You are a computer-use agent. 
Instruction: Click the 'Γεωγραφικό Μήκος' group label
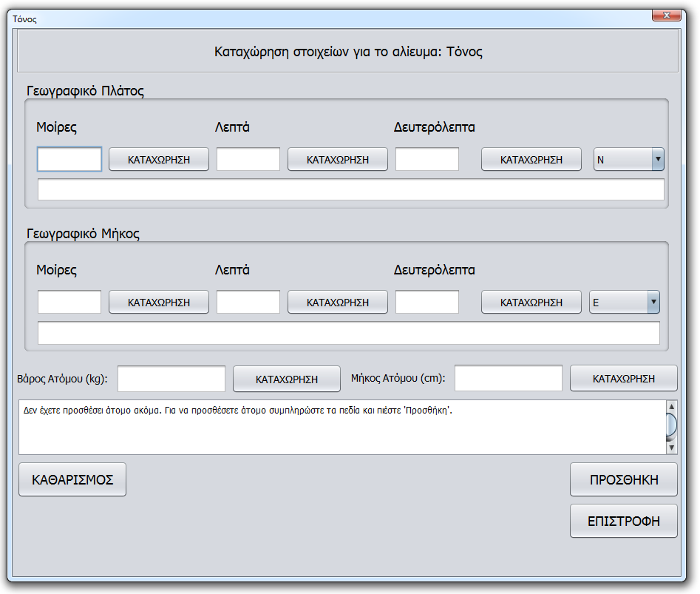(x=83, y=234)
